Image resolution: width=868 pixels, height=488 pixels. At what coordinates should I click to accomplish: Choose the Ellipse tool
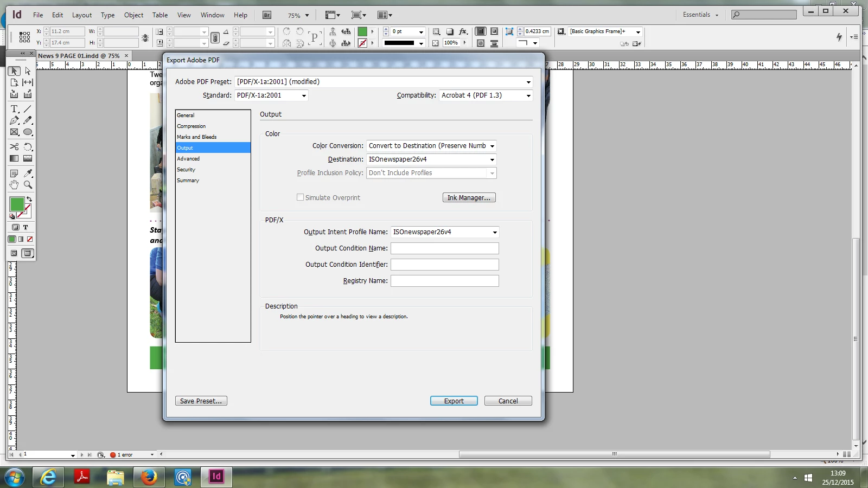pyautogui.click(x=28, y=132)
